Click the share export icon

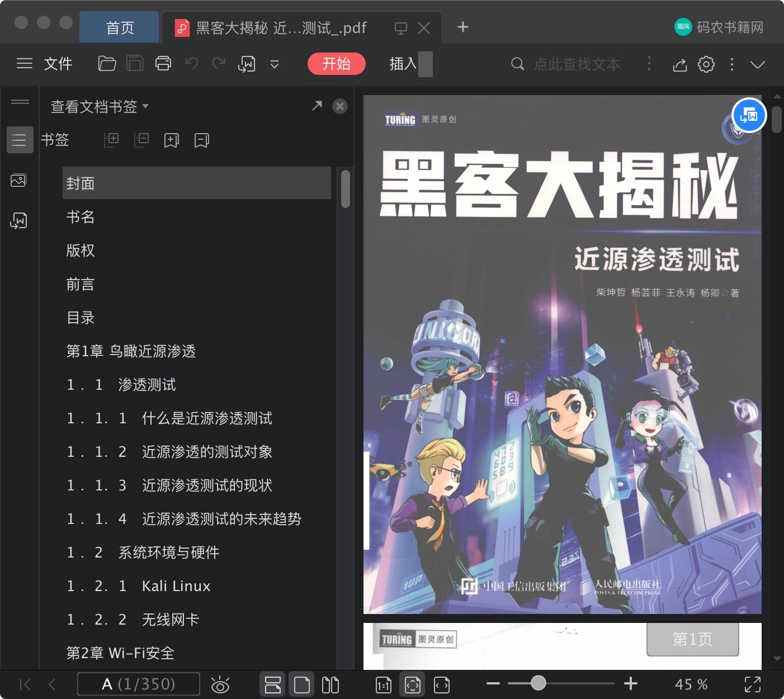point(679,65)
